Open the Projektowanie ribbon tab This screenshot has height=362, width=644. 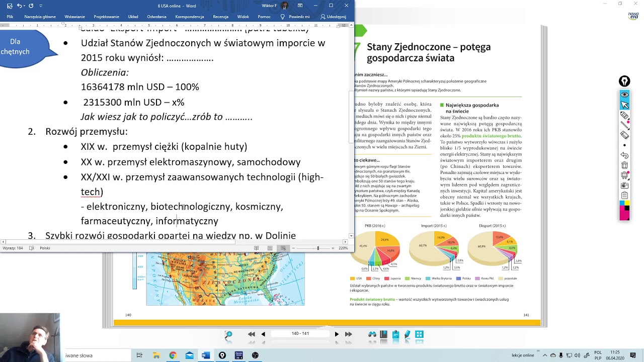pos(107,17)
